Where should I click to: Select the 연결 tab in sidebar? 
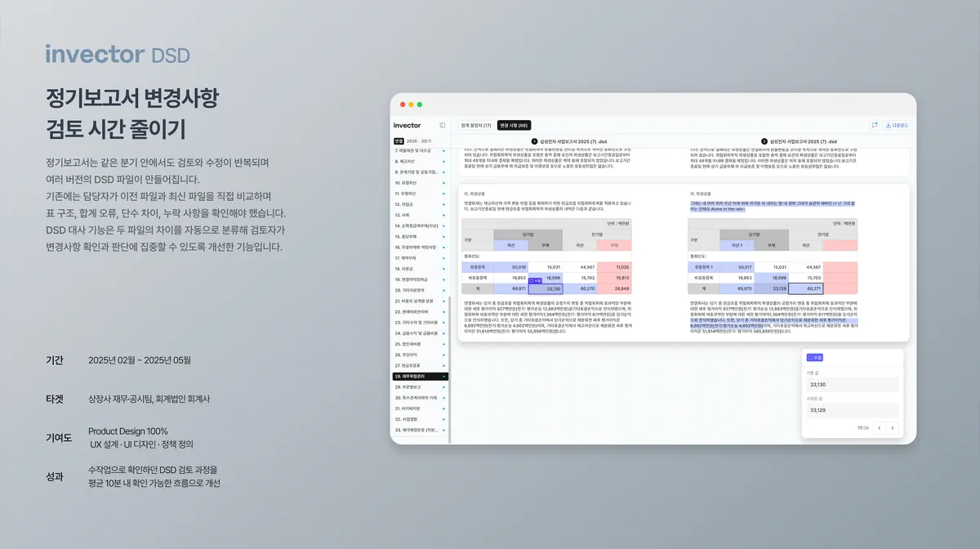[x=399, y=141]
